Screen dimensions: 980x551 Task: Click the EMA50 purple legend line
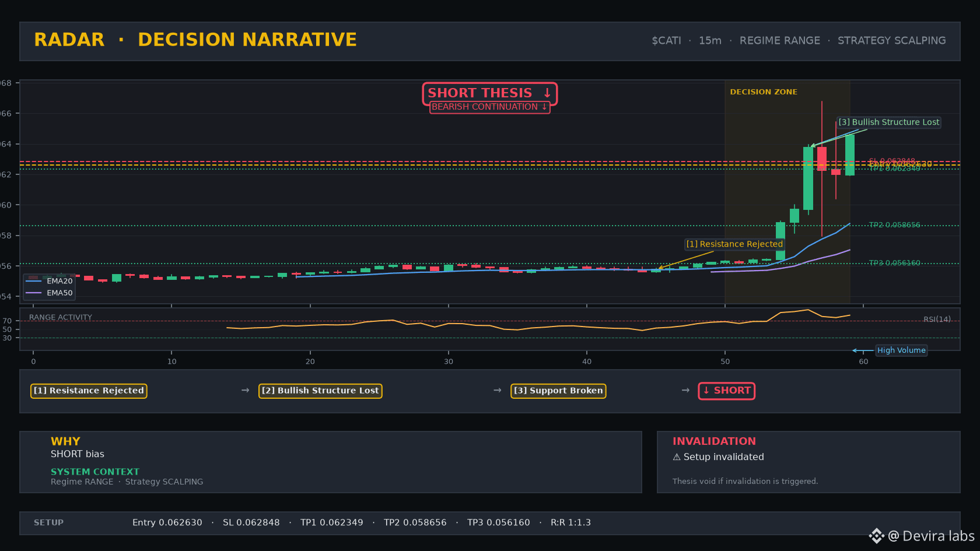(34, 293)
